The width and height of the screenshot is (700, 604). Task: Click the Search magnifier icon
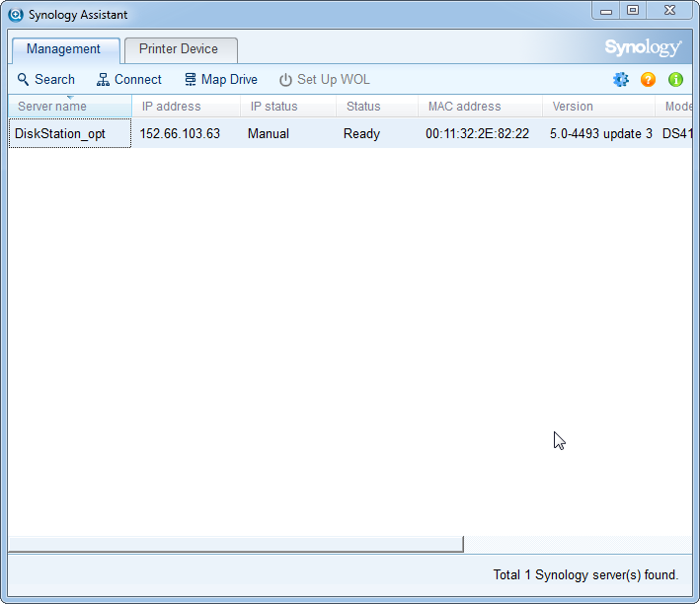(24, 80)
